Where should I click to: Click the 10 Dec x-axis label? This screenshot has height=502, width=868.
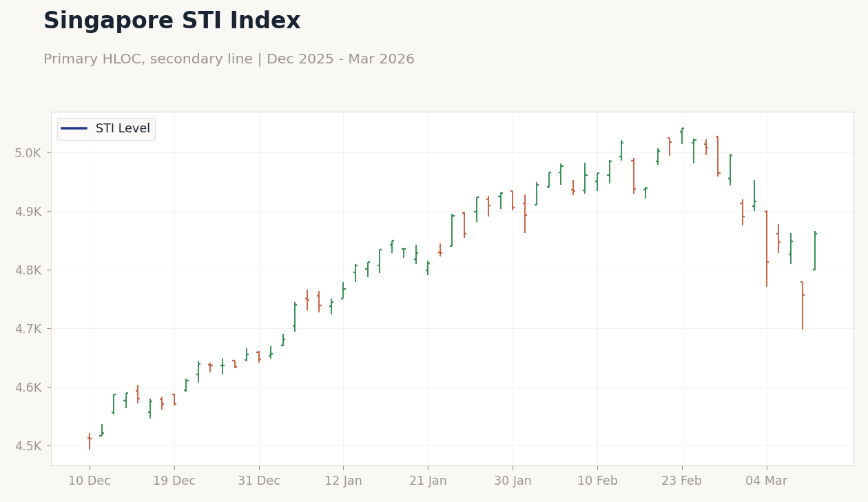[x=90, y=481]
